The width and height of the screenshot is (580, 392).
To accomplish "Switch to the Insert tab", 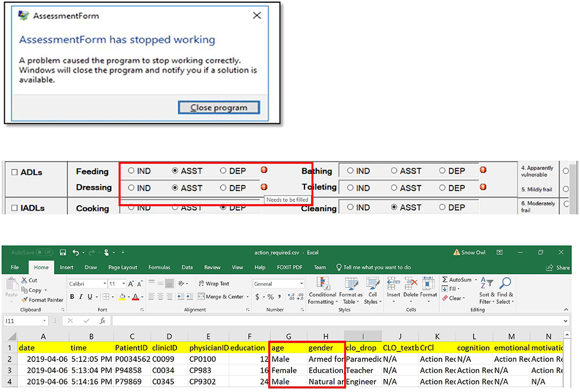I will (66, 267).
